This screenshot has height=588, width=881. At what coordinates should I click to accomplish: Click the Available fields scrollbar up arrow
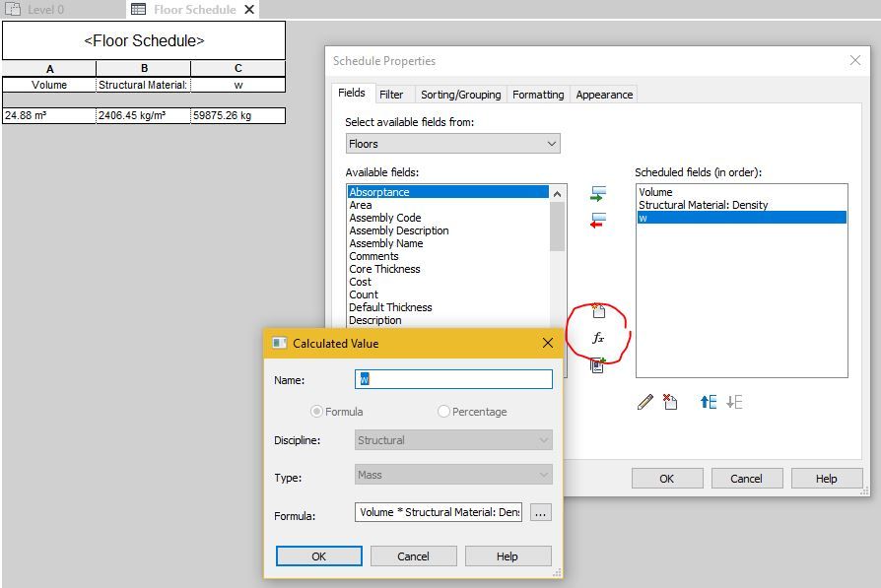pos(558,194)
